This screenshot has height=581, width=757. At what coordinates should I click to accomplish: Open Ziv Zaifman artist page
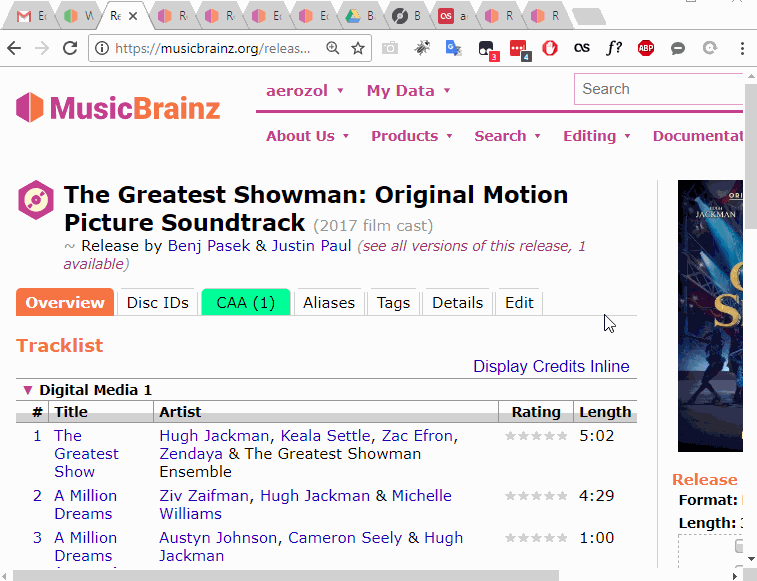tap(204, 496)
